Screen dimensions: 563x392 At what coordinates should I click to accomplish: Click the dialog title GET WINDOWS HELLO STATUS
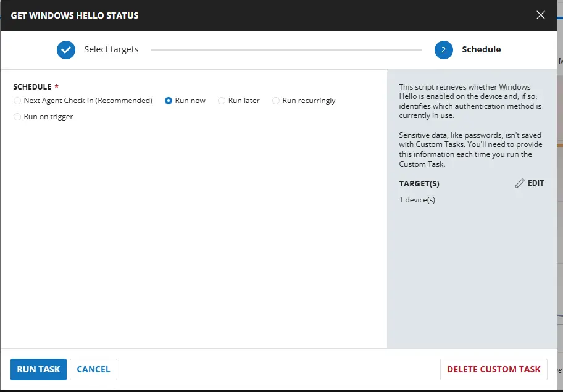[75, 15]
